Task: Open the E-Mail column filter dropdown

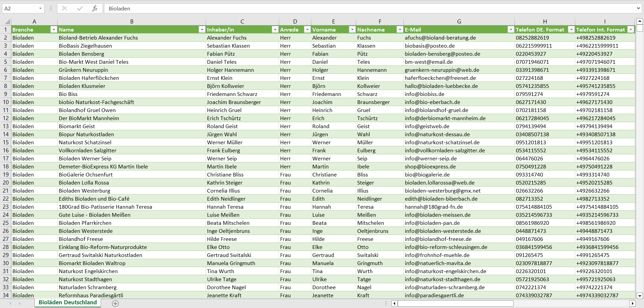Action: point(511,30)
